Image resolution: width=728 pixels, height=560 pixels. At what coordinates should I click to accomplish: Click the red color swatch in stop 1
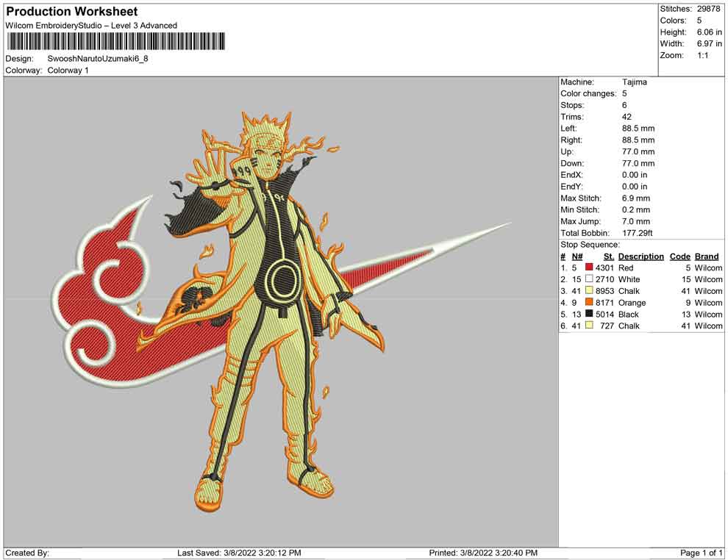click(589, 268)
